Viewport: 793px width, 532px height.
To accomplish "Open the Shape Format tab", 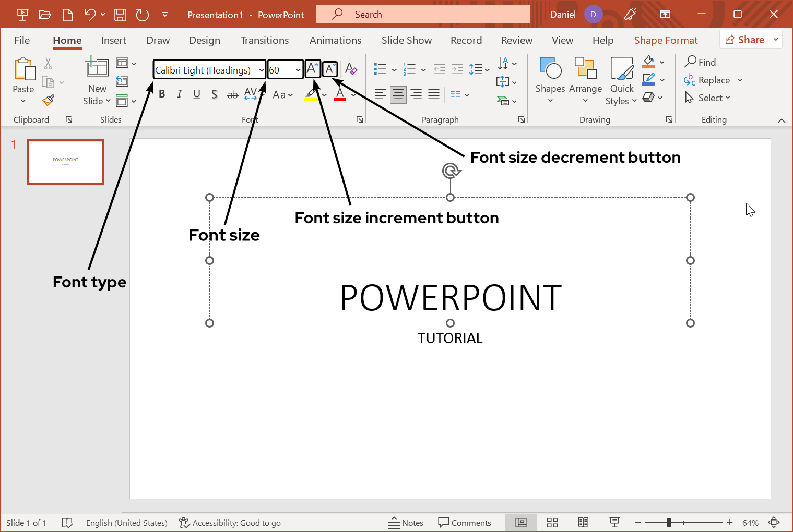I will (666, 40).
